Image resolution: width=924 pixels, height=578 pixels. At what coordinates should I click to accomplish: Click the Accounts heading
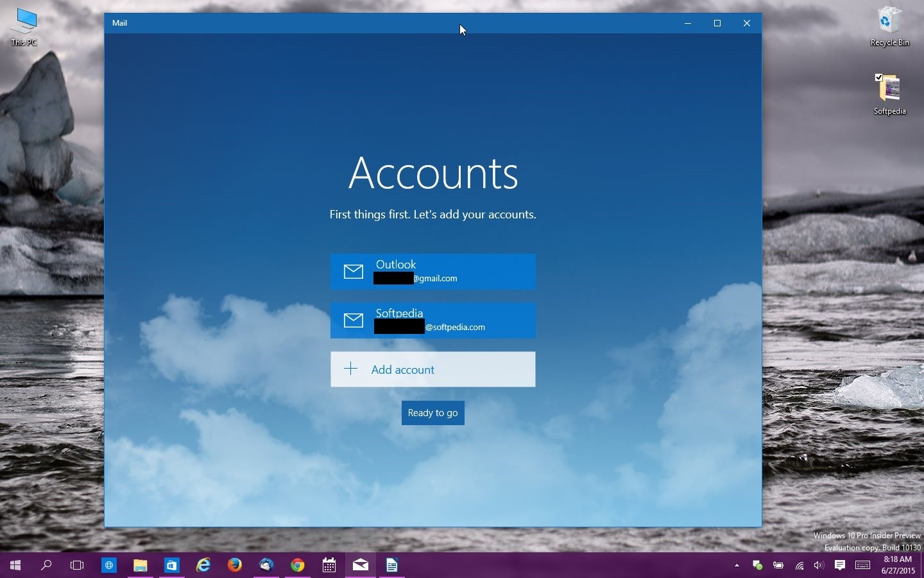(433, 173)
